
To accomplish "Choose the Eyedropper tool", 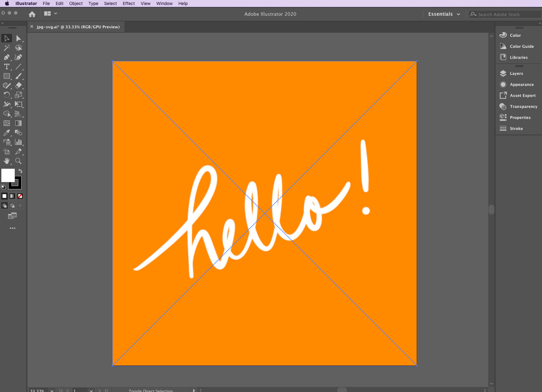I will pyautogui.click(x=6, y=133).
